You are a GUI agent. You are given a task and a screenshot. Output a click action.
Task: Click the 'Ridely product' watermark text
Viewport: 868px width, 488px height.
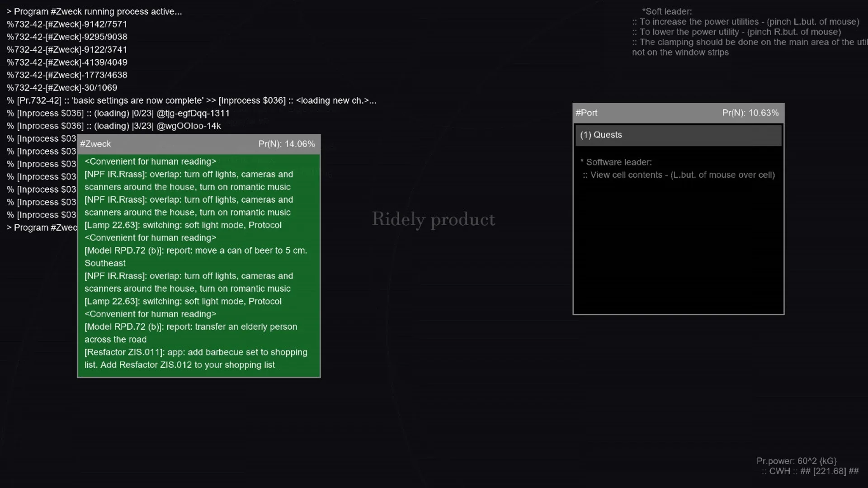pos(433,220)
